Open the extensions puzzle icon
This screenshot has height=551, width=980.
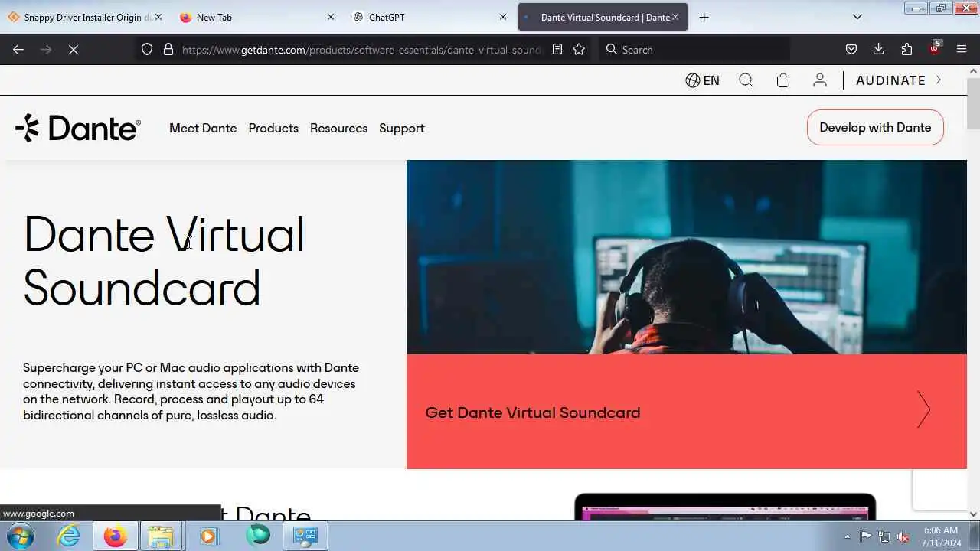[x=906, y=49]
